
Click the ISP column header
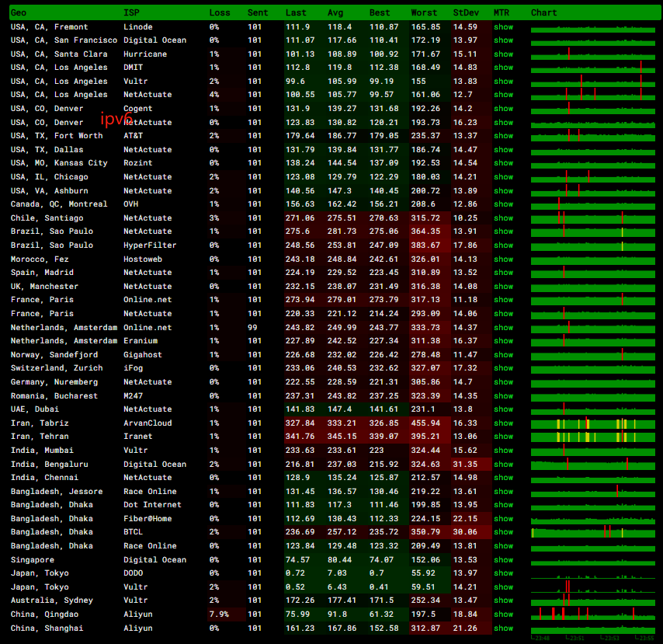pos(131,12)
